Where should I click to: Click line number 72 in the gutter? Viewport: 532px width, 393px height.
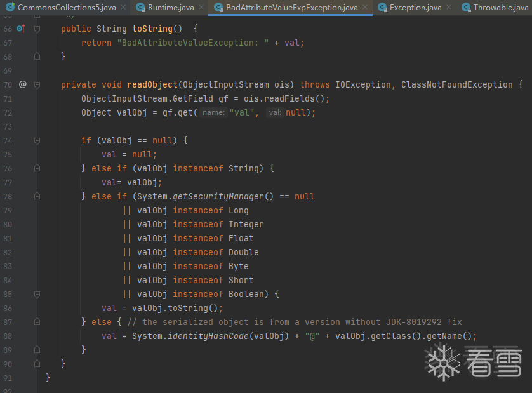click(x=8, y=112)
